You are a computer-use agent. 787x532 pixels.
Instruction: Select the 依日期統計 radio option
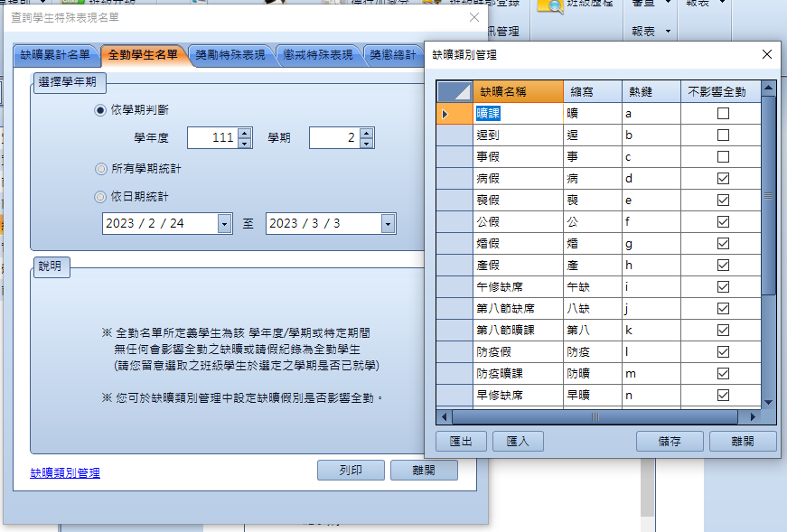click(100, 197)
